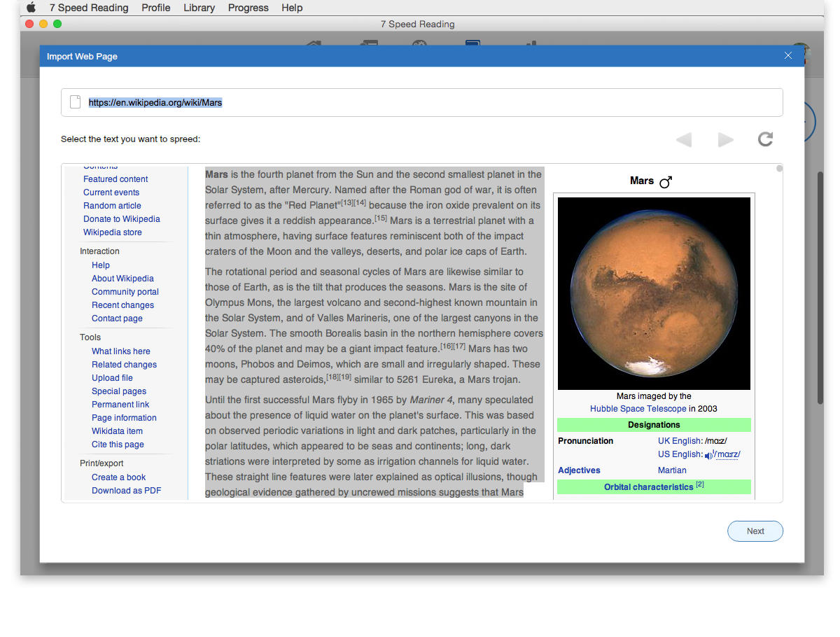Click the Interaction sidebar section heading
The width and height of the screenshot is (840, 637).
point(99,251)
